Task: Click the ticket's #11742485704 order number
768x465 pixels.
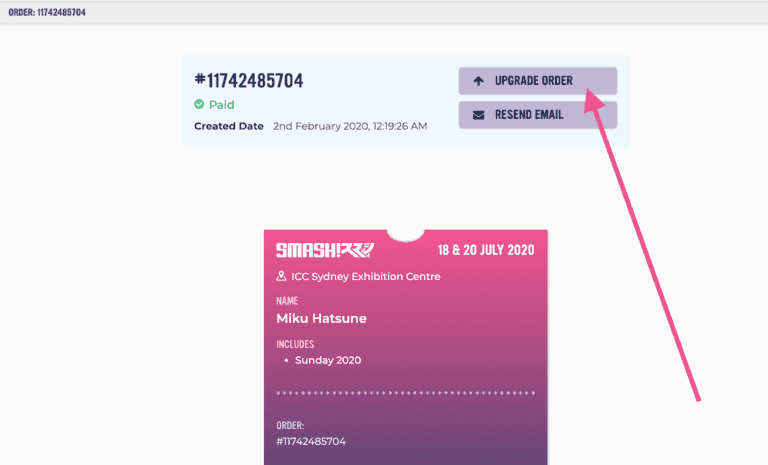Action: click(311, 441)
